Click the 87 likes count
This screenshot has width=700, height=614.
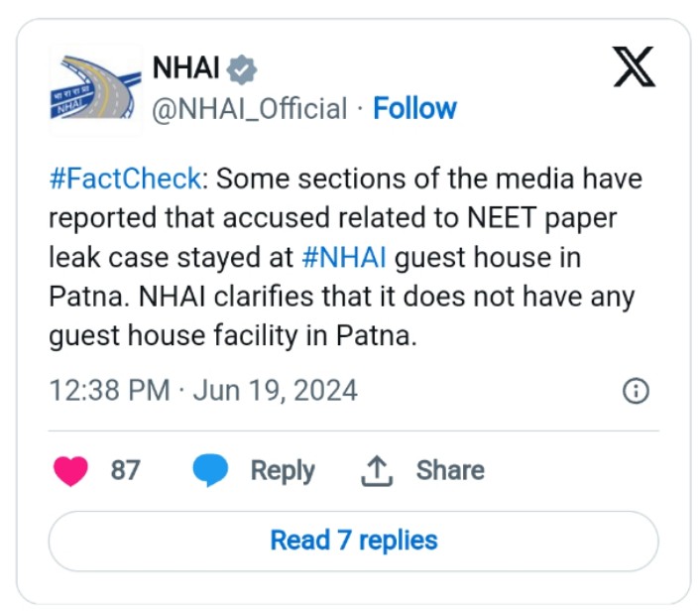(x=126, y=470)
